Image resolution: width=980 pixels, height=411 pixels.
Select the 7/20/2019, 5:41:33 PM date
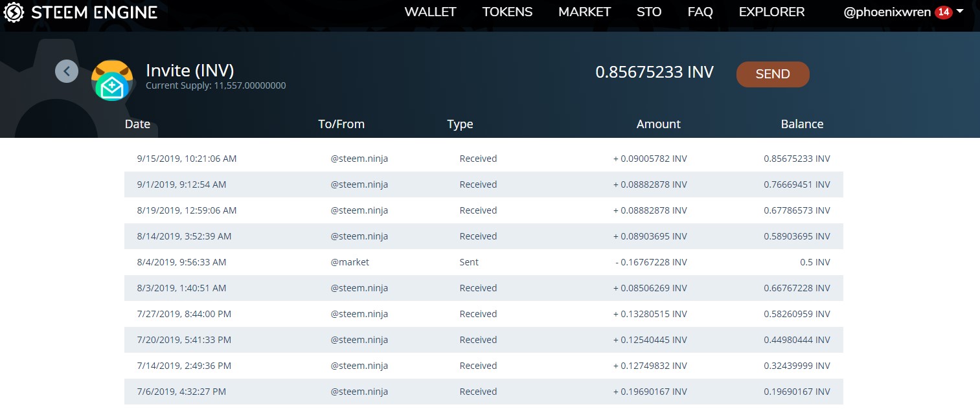click(184, 340)
